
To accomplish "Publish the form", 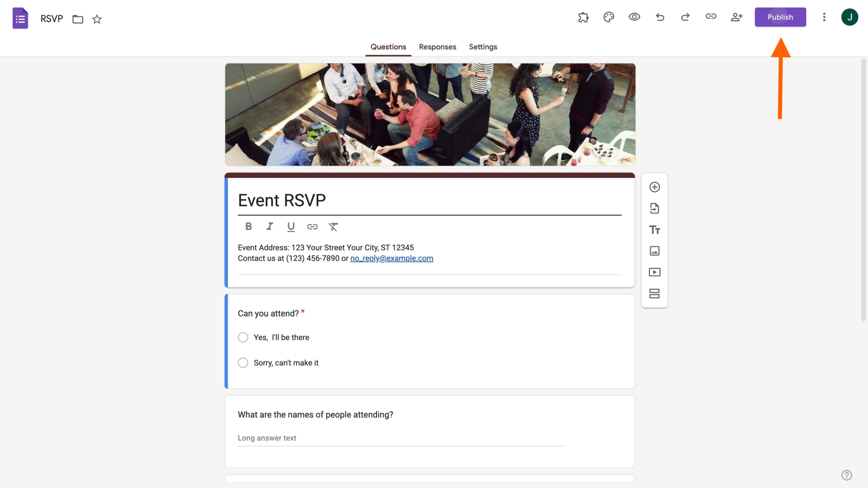I will coord(780,17).
